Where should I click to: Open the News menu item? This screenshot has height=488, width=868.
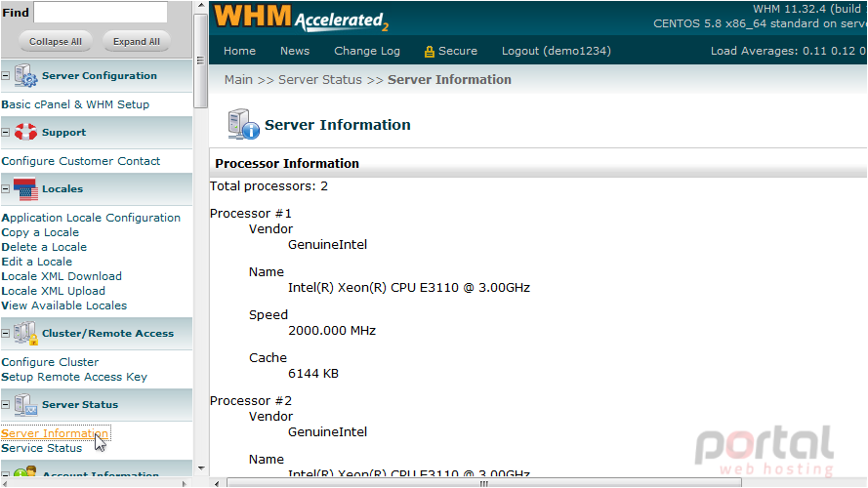coord(295,51)
